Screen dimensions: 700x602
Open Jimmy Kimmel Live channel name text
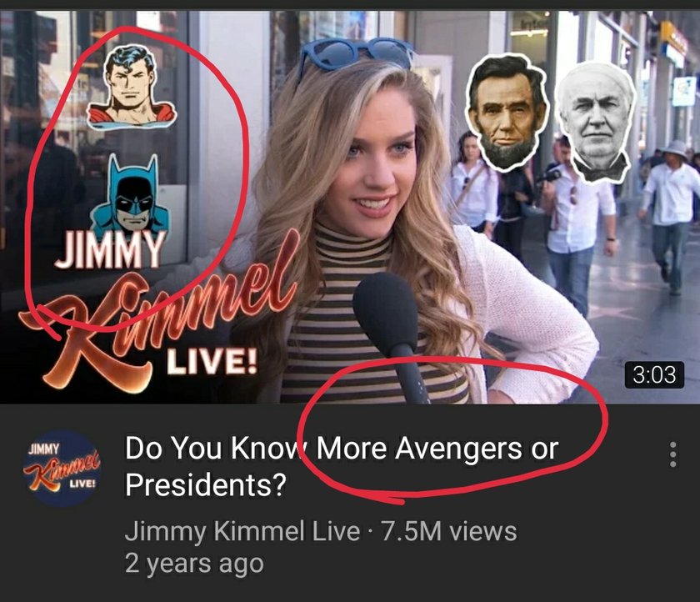click(242, 531)
